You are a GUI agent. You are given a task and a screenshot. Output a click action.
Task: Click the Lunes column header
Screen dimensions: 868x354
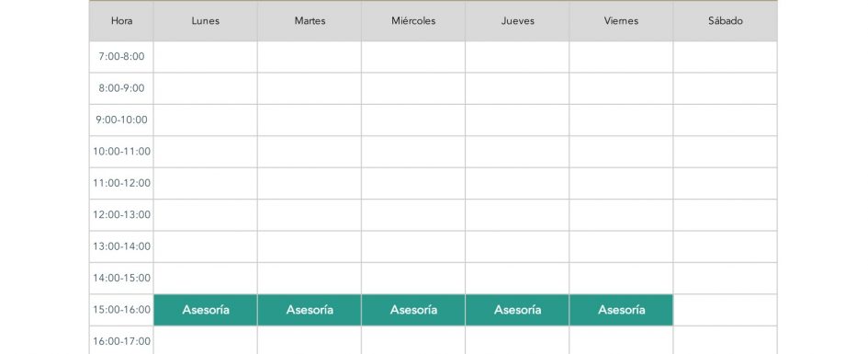coord(206,21)
